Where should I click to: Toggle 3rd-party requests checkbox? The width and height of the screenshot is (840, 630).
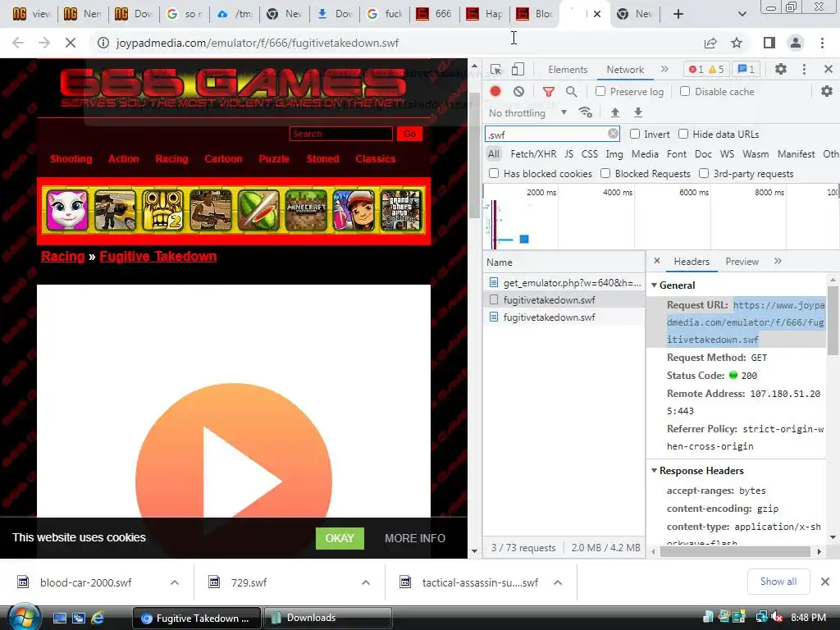click(x=704, y=174)
